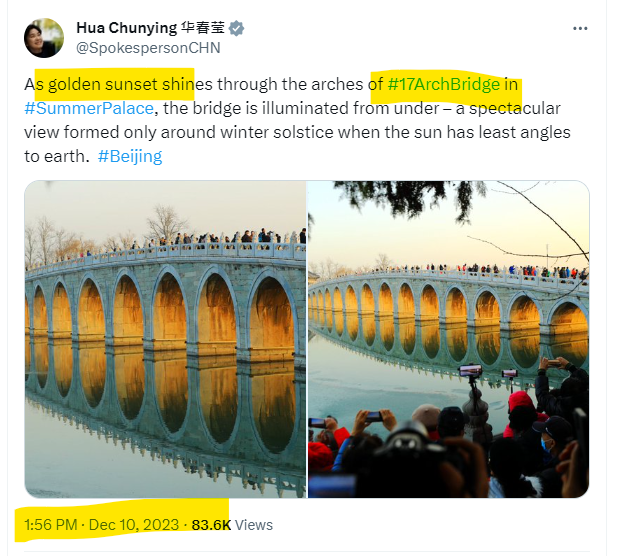Open the left bridge reflection photo
628x556 pixels.
tap(165, 339)
